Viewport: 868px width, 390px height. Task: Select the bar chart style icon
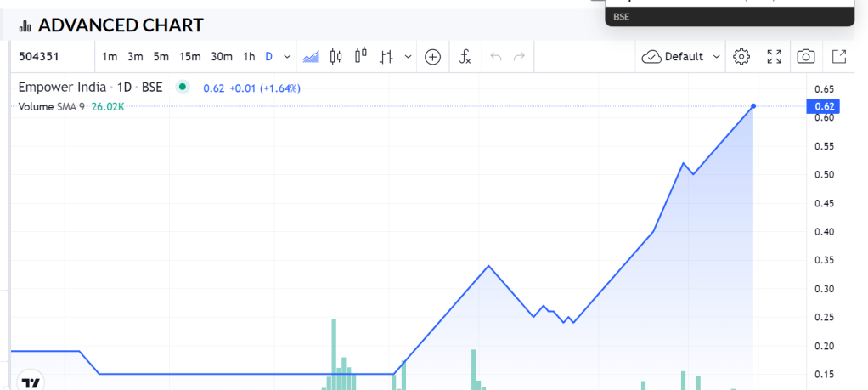(386, 57)
